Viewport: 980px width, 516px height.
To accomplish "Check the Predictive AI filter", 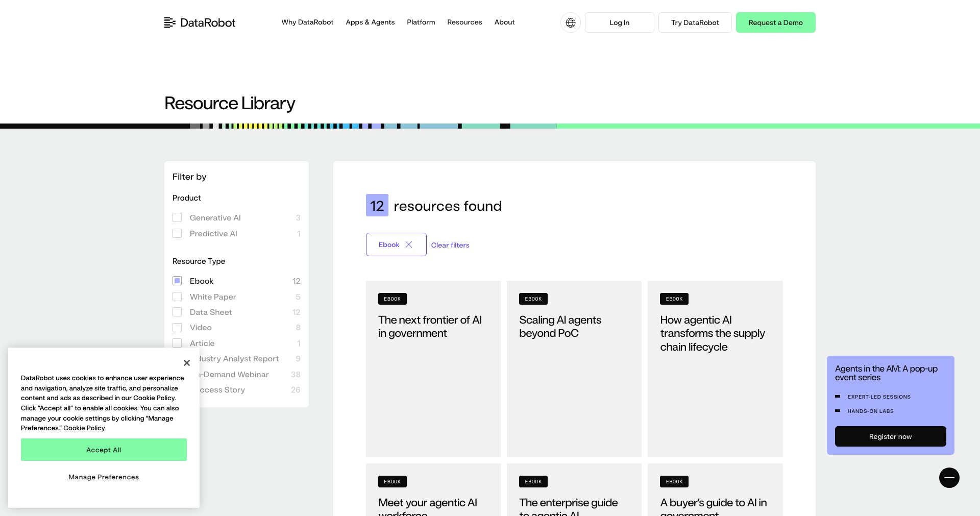I will tap(177, 233).
